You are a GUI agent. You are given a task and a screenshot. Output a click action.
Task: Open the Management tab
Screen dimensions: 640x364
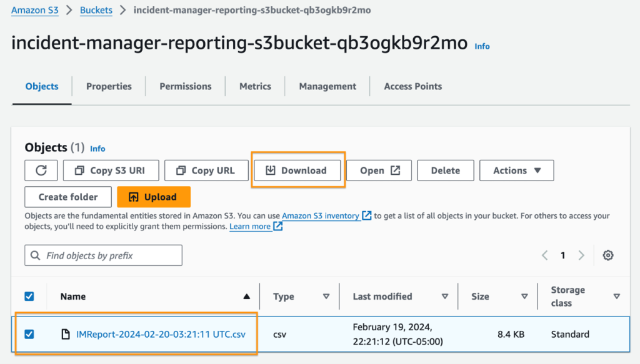point(327,86)
